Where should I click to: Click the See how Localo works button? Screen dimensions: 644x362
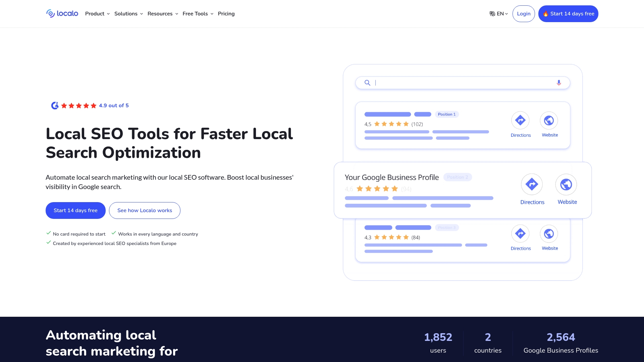pos(145,210)
